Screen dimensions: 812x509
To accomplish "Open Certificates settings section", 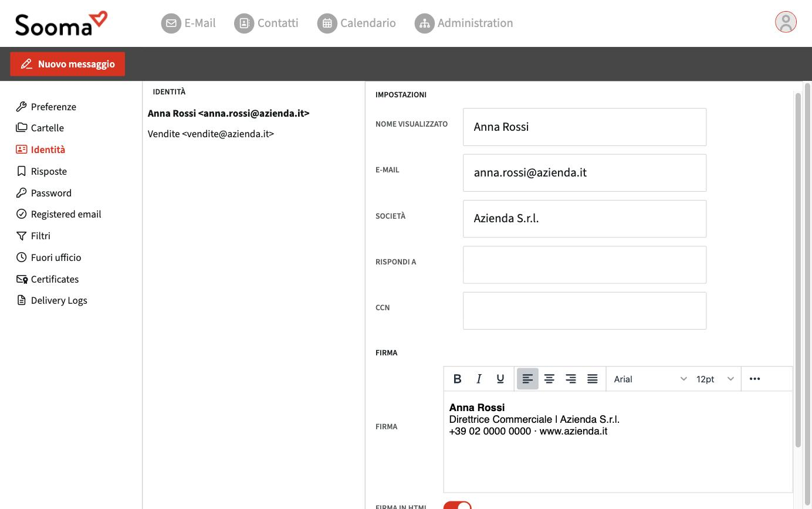I will pos(48,279).
